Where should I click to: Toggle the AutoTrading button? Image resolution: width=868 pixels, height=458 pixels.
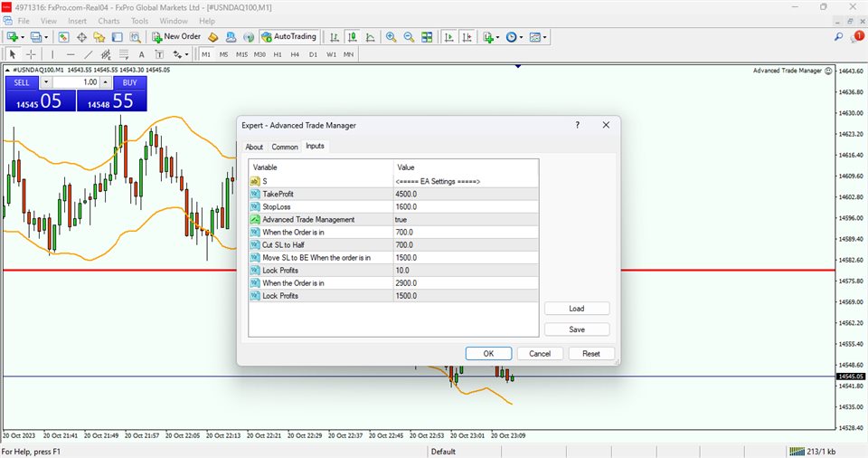coord(288,36)
